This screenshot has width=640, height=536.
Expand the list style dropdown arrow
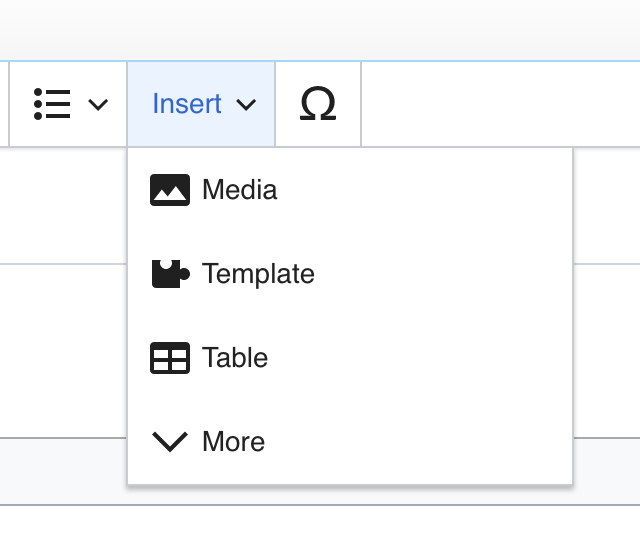(x=98, y=105)
